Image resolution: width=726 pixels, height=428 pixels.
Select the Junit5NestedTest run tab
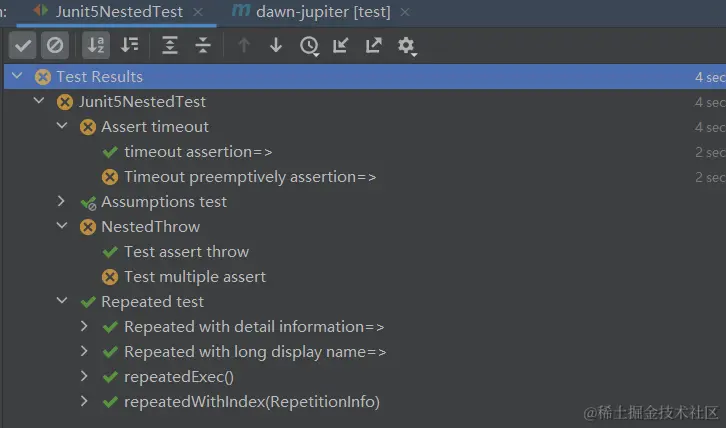117,11
